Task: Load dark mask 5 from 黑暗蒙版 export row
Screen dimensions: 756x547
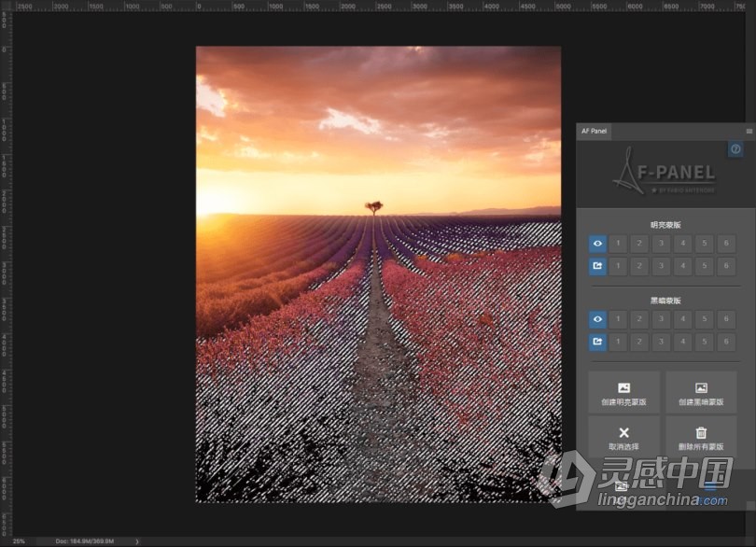Action: click(705, 342)
